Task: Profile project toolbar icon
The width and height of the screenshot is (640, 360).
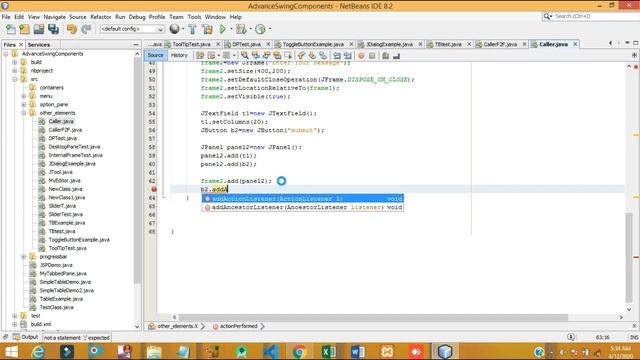Action: [260, 29]
